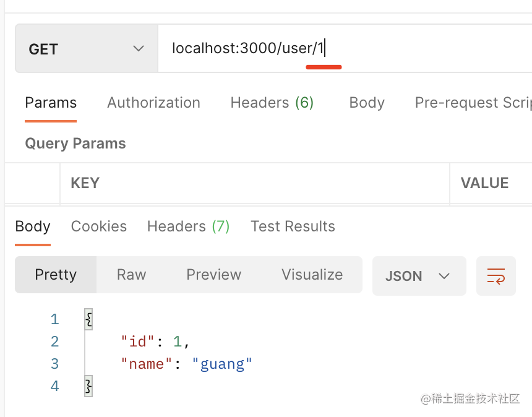The height and width of the screenshot is (417, 532).
Task: Click the KEY column header
Action: (x=85, y=183)
